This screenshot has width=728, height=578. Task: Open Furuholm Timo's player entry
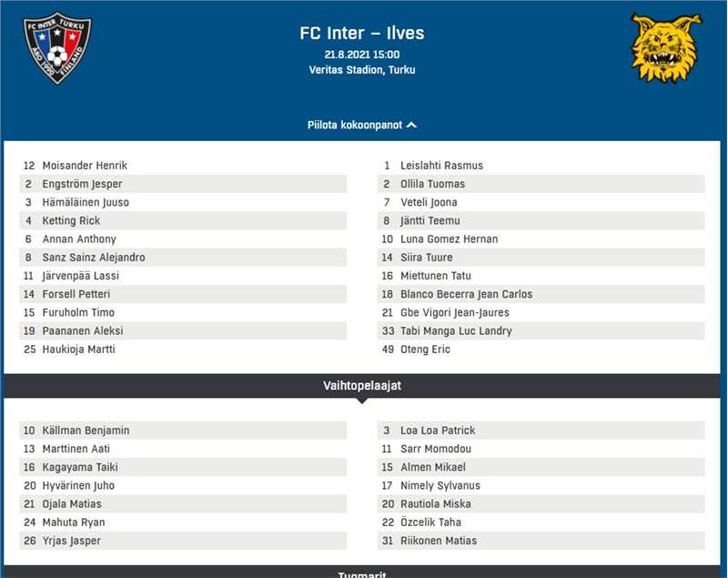(x=78, y=312)
